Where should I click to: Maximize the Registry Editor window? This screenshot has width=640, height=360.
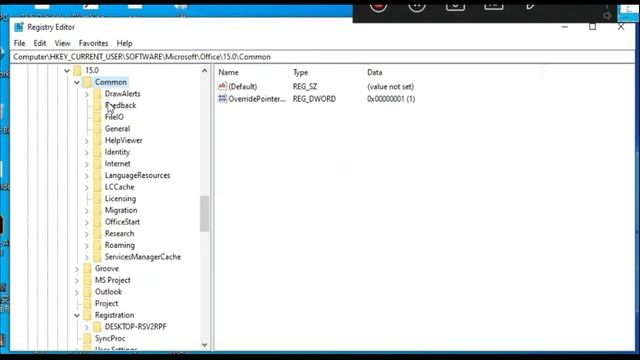(x=592, y=27)
